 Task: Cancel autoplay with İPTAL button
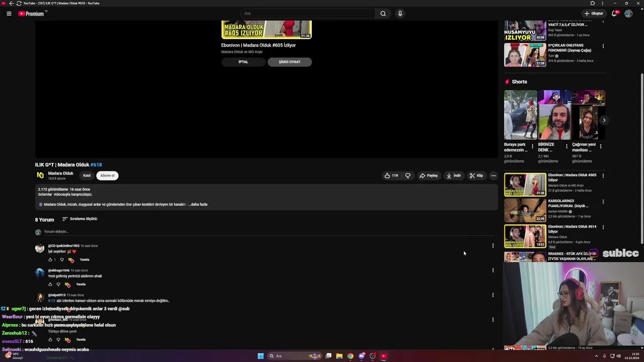click(244, 62)
